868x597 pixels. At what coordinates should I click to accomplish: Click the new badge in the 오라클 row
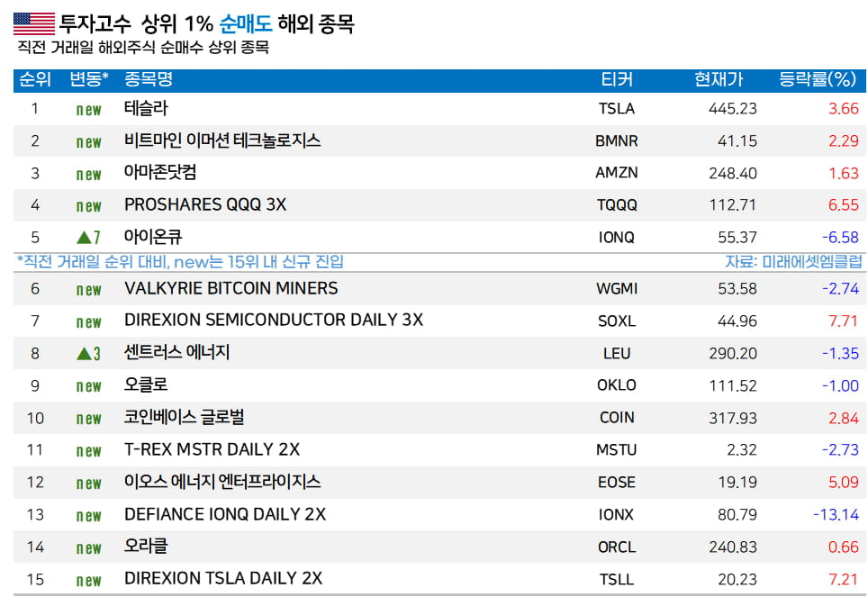coord(88,548)
